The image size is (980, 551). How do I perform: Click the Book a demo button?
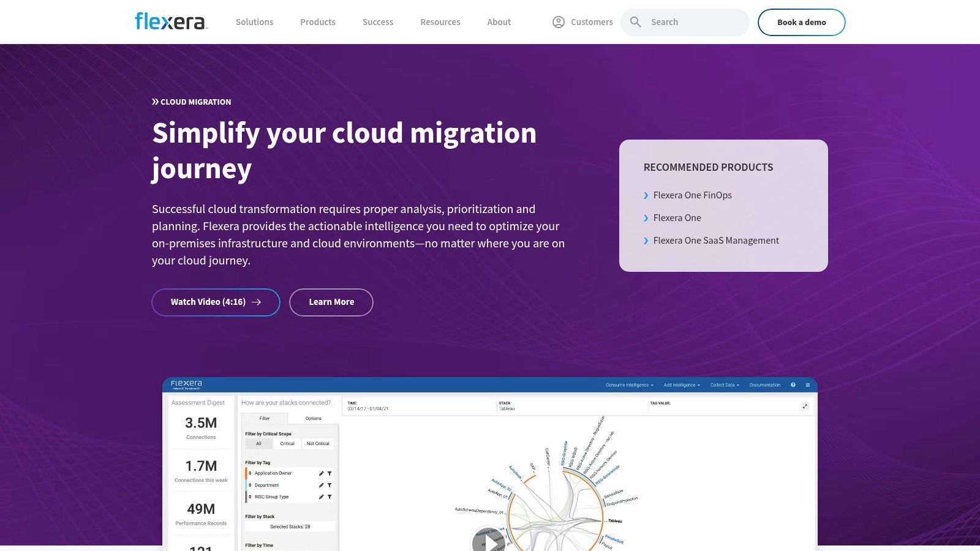coord(802,22)
